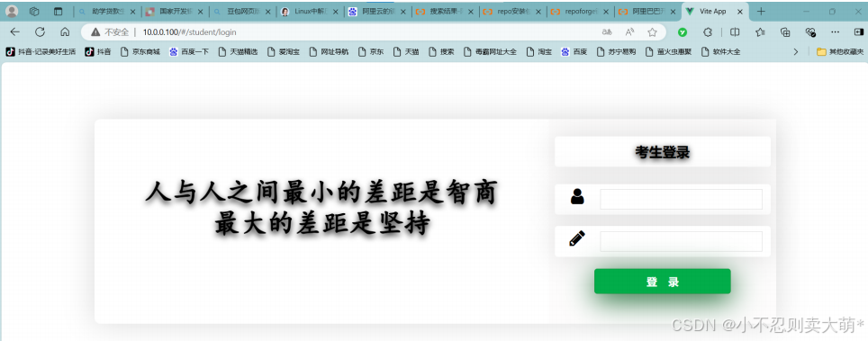Open the 京东商城 bookmark

(140, 52)
